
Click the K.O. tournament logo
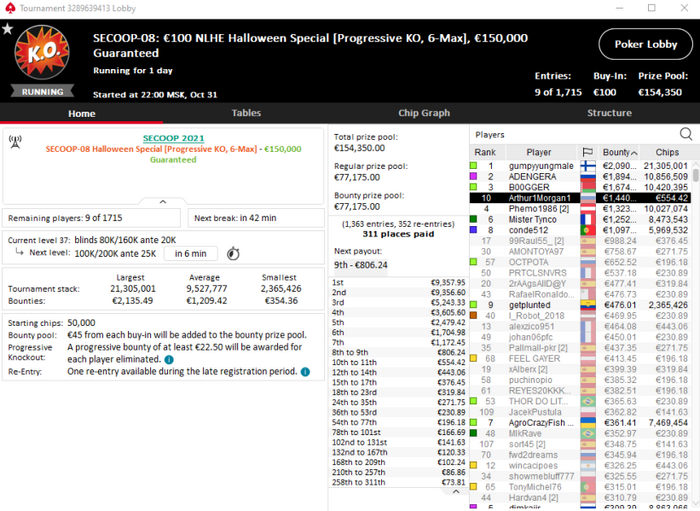pos(42,53)
